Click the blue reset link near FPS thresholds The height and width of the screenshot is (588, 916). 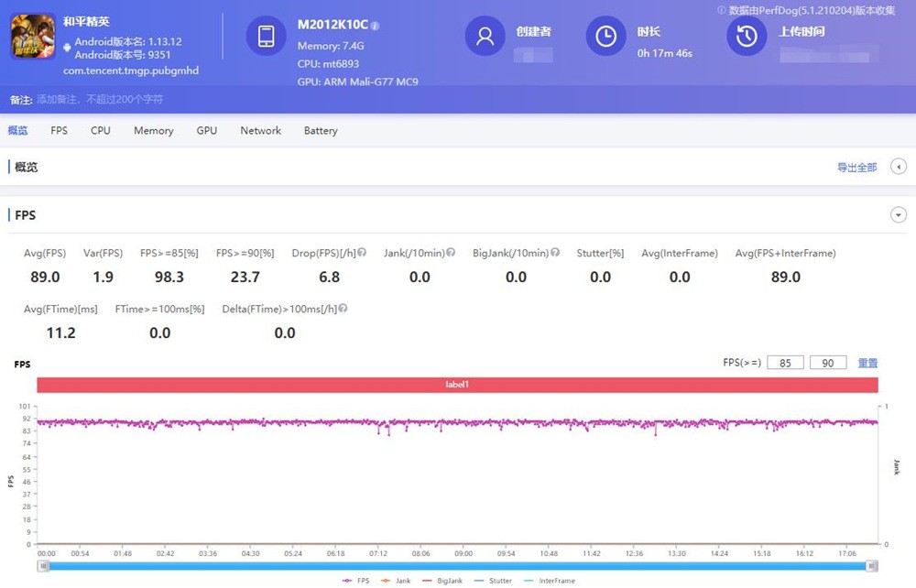(x=867, y=363)
